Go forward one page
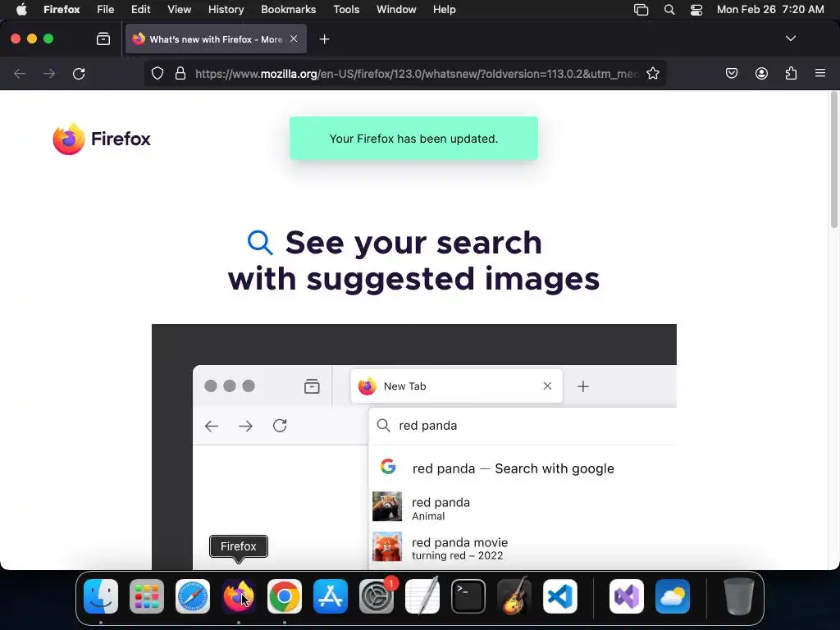Viewport: 840px width, 630px height. point(49,73)
